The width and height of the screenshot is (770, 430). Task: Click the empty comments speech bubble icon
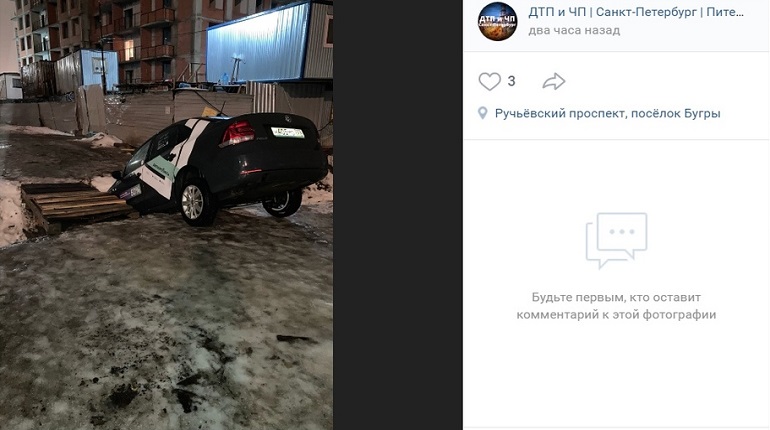[616, 240]
